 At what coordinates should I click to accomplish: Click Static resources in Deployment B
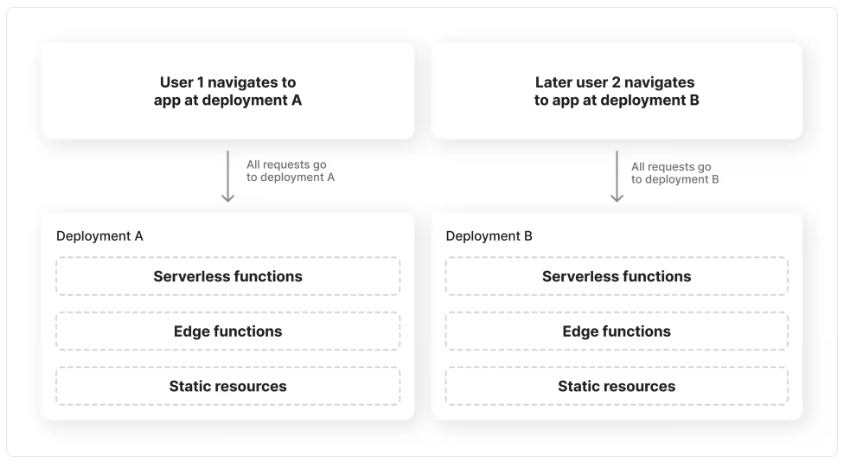coord(617,386)
